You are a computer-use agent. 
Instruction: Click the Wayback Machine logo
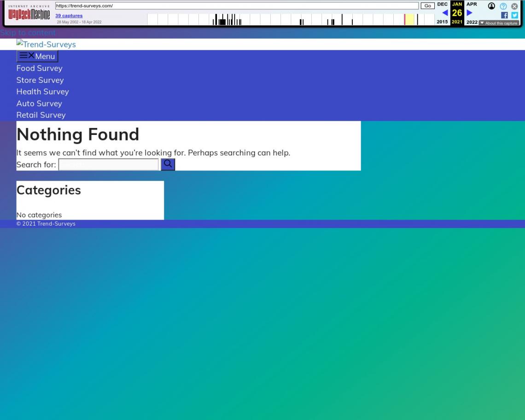tap(29, 14)
